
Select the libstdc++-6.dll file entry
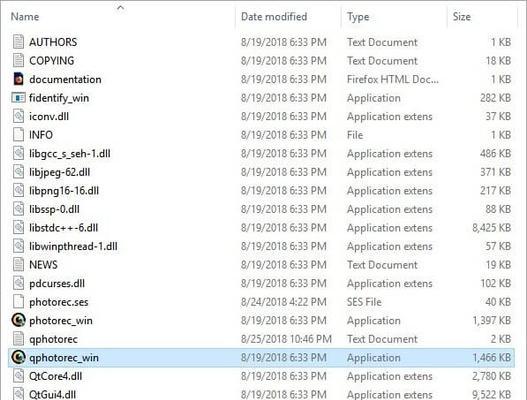click(64, 228)
